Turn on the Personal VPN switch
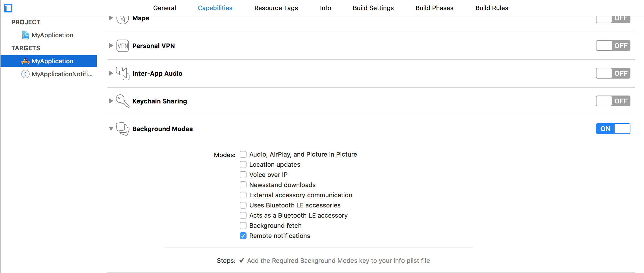 [613, 46]
